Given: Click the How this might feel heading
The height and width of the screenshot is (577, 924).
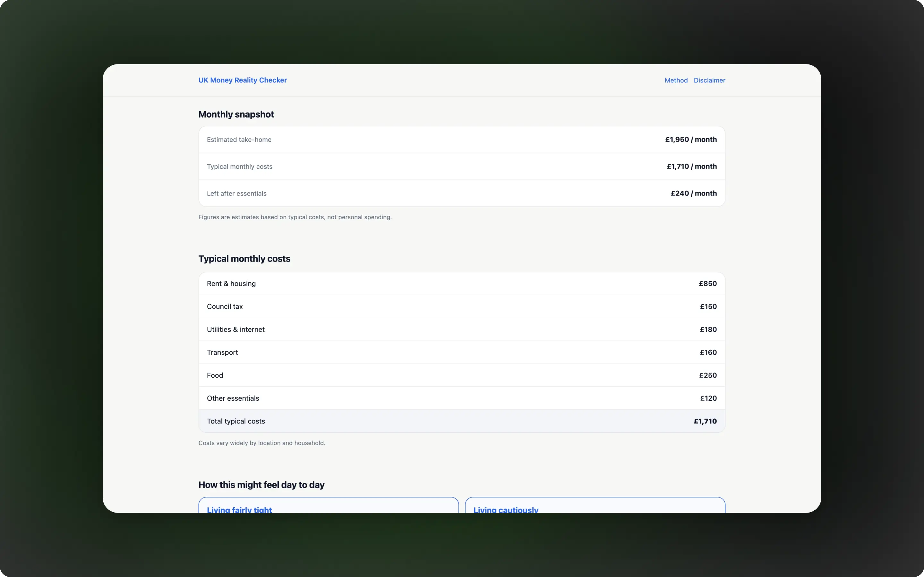Looking at the screenshot, I should pos(261,485).
